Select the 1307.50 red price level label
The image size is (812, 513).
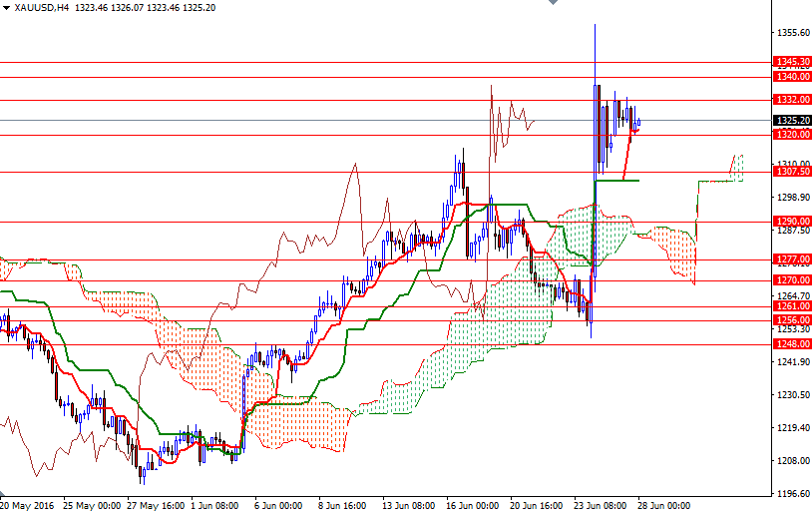[x=791, y=172]
